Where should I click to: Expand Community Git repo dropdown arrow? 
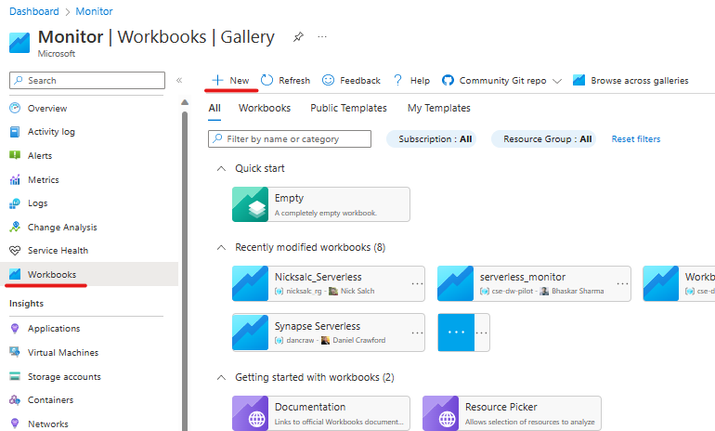[557, 81]
